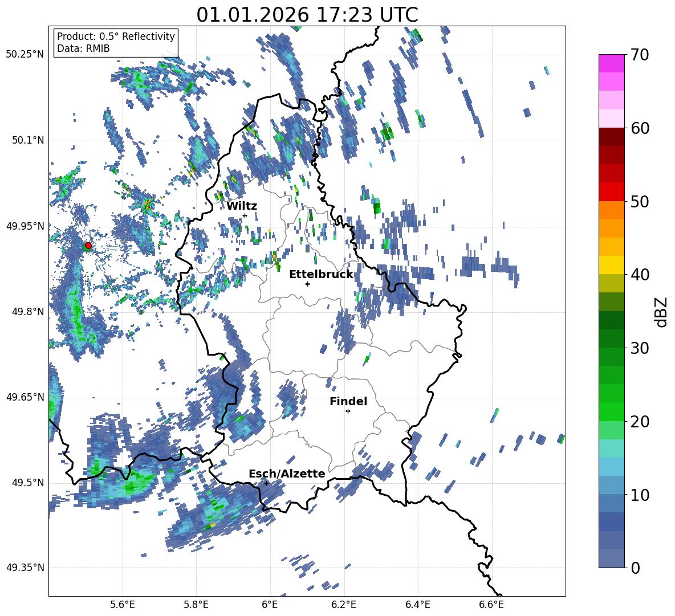675x616 pixels.
Task: Click the 49.5°N latitude label
Action: [28, 483]
